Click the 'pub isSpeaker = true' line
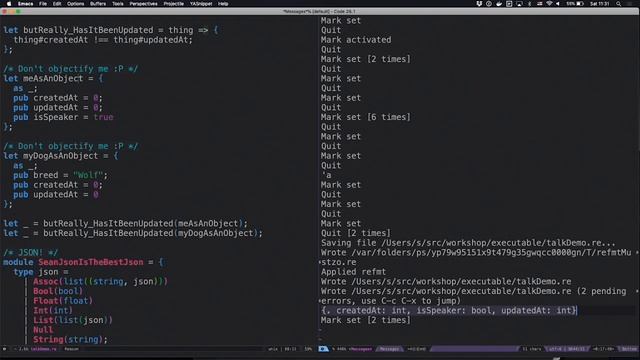 click(63, 117)
